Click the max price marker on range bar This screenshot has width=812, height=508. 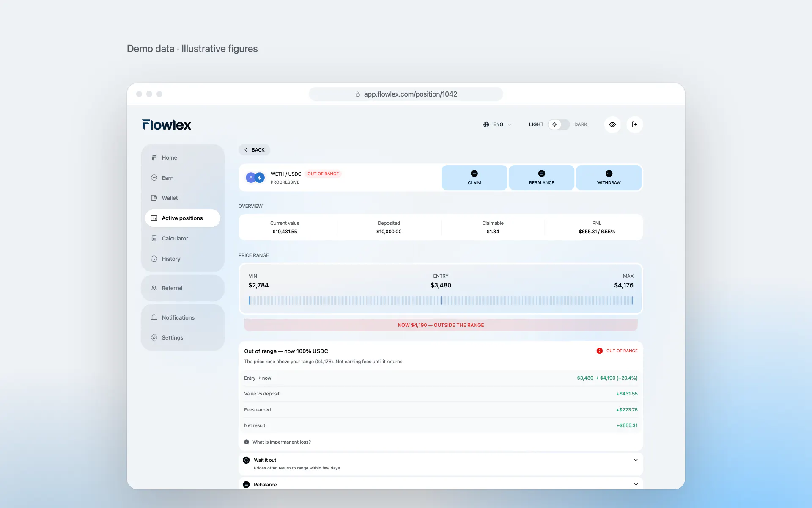pos(633,301)
